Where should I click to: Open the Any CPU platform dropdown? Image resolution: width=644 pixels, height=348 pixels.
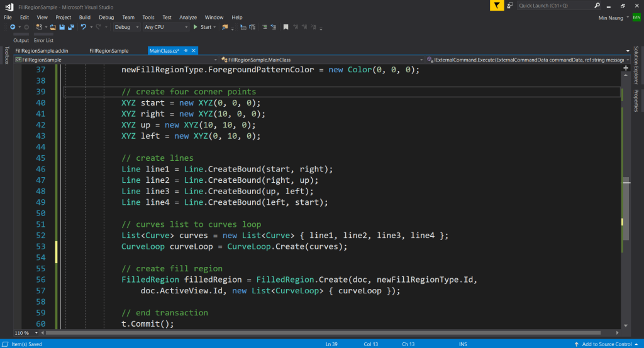[x=166, y=27]
